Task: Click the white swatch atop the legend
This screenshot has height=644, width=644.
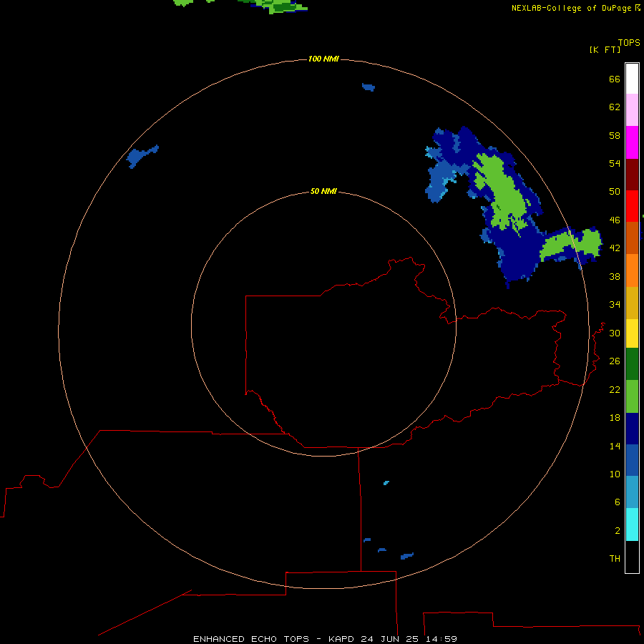Action: 632,79
